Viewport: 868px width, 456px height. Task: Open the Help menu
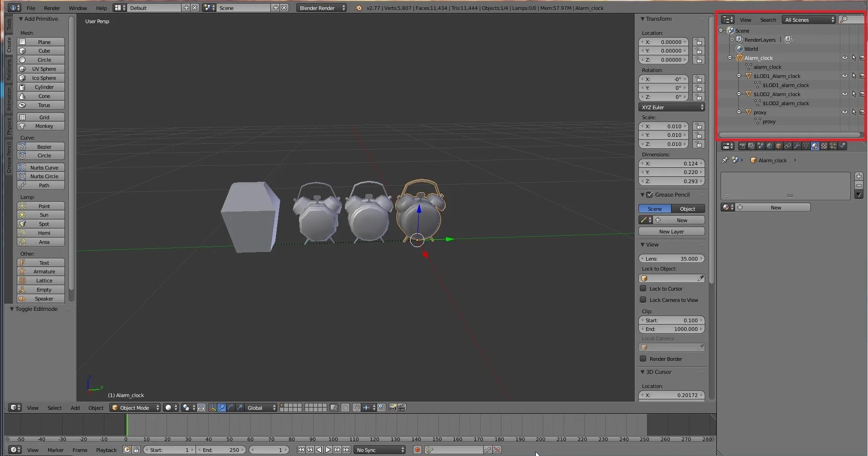tap(101, 8)
